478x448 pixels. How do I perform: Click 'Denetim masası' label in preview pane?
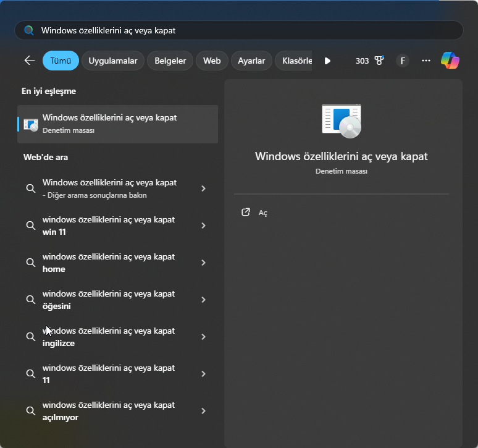click(x=342, y=171)
